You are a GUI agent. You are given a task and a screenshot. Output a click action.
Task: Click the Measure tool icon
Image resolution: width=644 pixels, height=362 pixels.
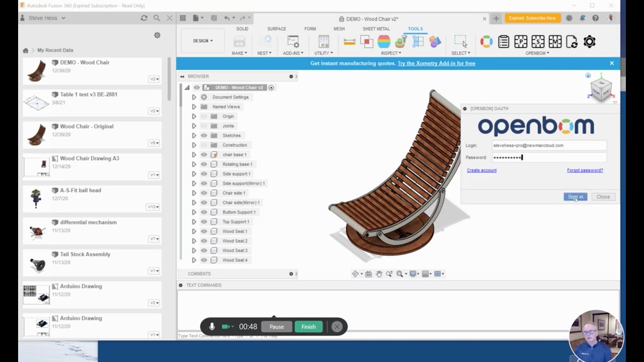(350, 42)
